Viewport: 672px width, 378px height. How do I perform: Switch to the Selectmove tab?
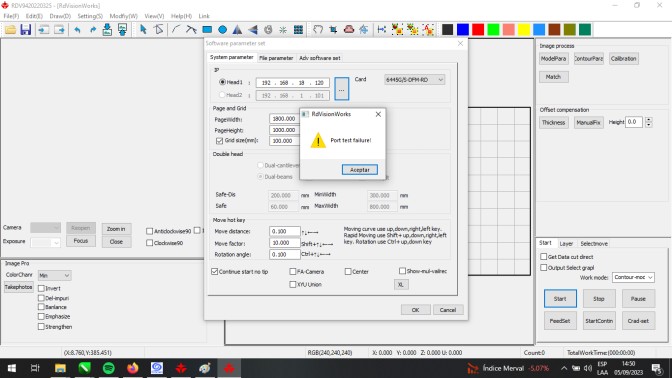point(594,243)
